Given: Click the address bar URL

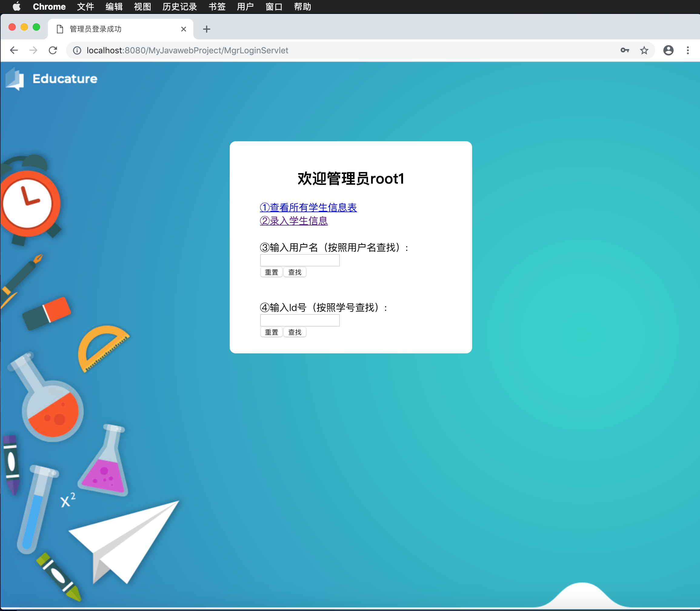Looking at the screenshot, I should pyautogui.click(x=187, y=50).
